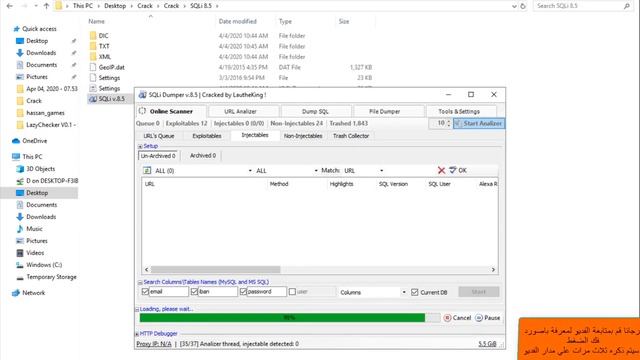Click the green loading progress bar

289,318
